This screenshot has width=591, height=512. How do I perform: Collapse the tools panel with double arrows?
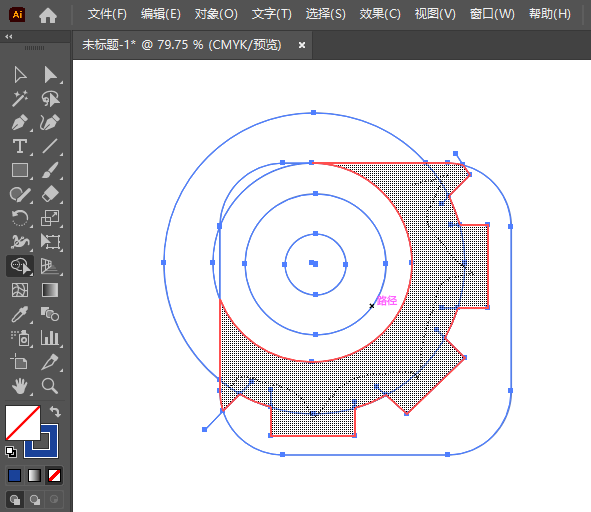coord(9,37)
